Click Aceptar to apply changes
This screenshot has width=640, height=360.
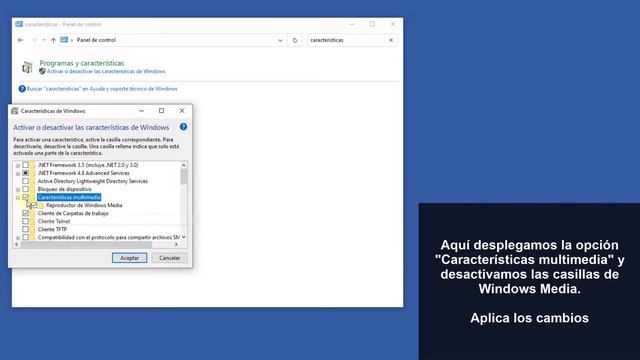point(129,258)
